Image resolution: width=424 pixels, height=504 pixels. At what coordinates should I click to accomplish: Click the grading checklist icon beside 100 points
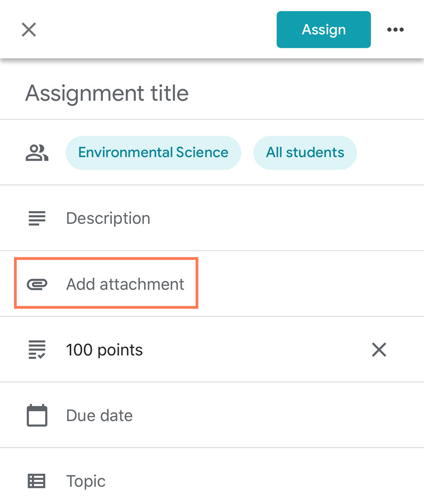click(x=36, y=349)
